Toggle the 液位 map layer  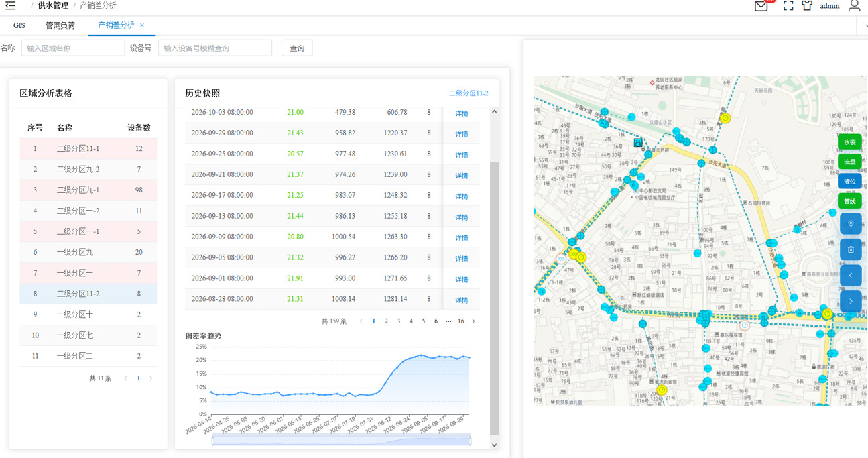849,181
